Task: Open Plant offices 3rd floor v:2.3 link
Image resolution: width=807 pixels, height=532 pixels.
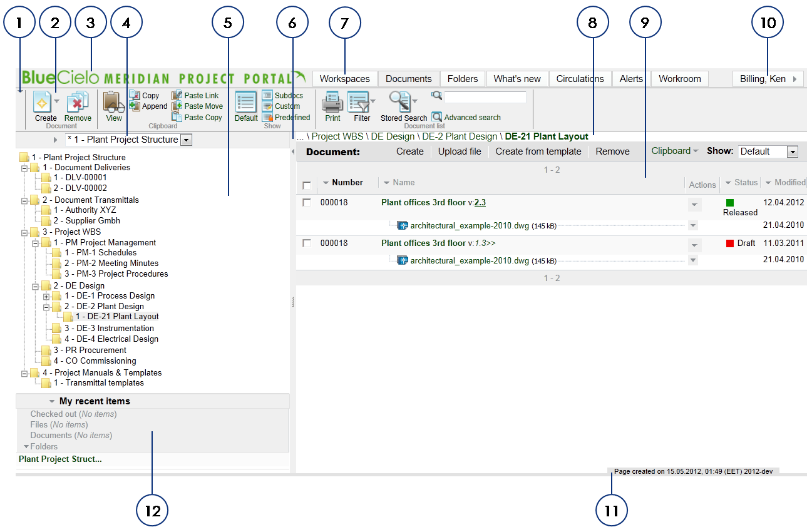Action: point(433,203)
